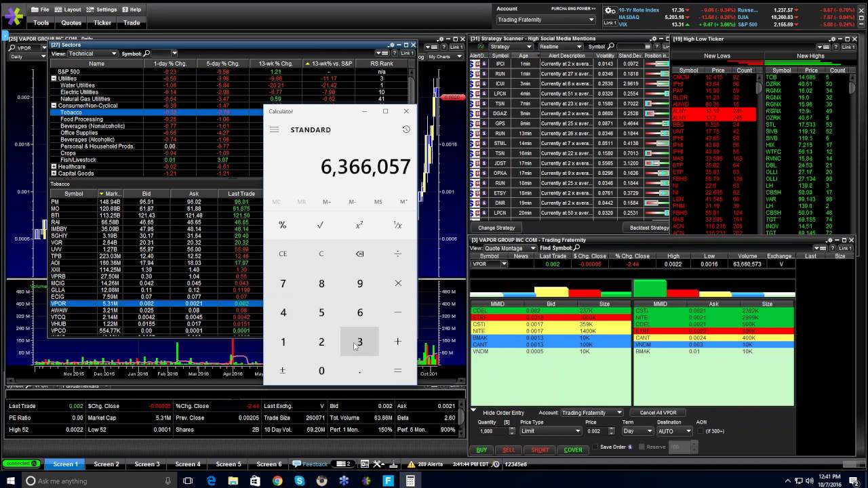Open the File menu
868x488 pixels.
pyautogui.click(x=40, y=9)
